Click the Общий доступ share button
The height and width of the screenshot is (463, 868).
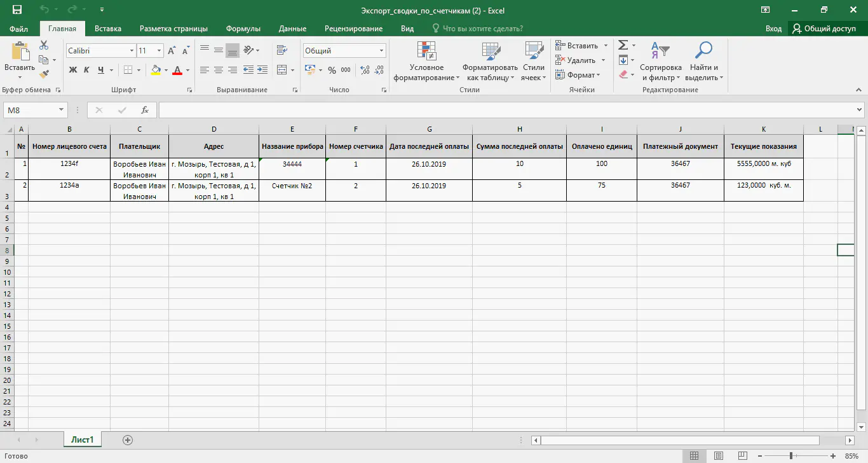click(x=824, y=29)
